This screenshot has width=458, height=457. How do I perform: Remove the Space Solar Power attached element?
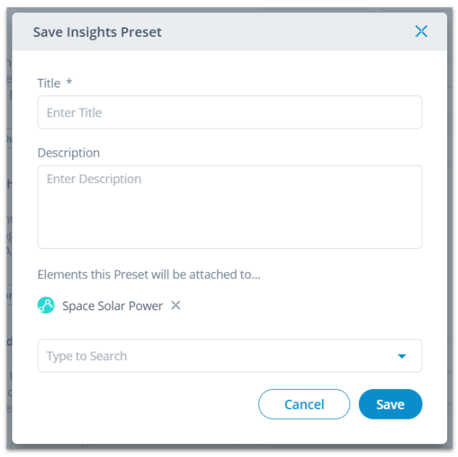pyautogui.click(x=176, y=305)
